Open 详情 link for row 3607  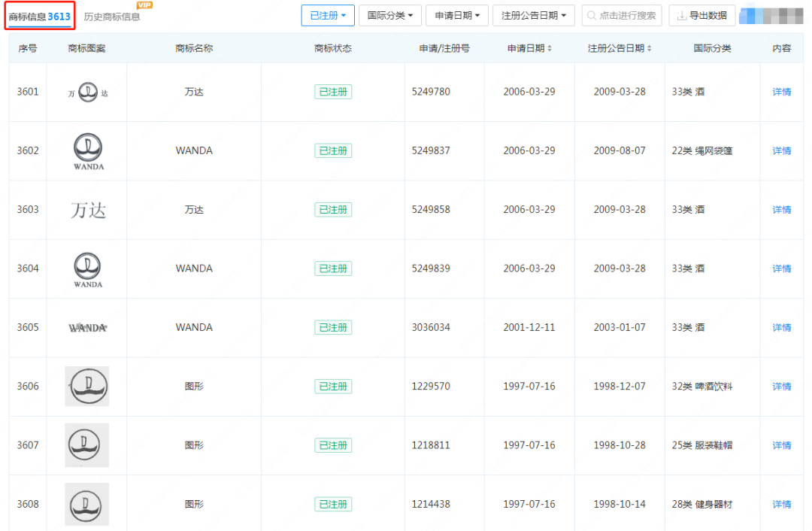[781, 445]
